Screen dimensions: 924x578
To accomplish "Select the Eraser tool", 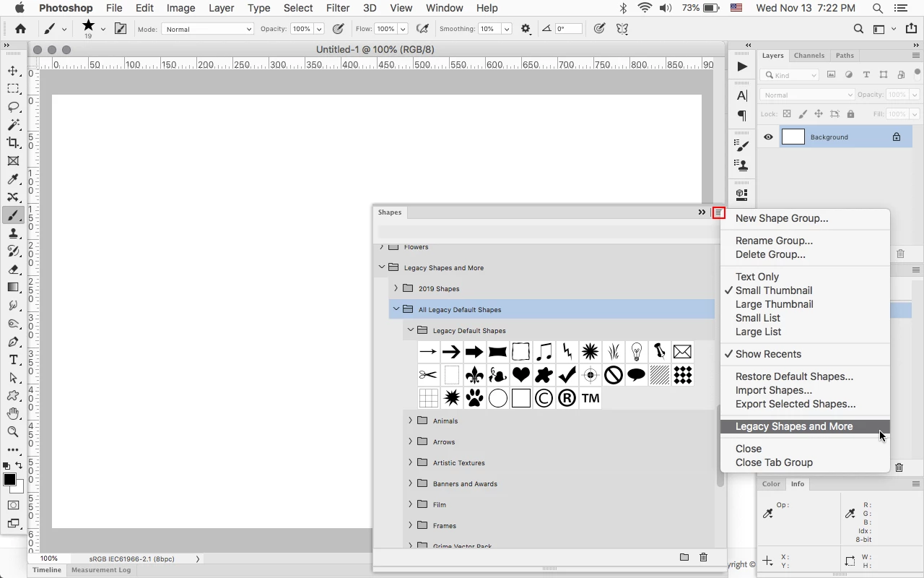I will click(13, 269).
